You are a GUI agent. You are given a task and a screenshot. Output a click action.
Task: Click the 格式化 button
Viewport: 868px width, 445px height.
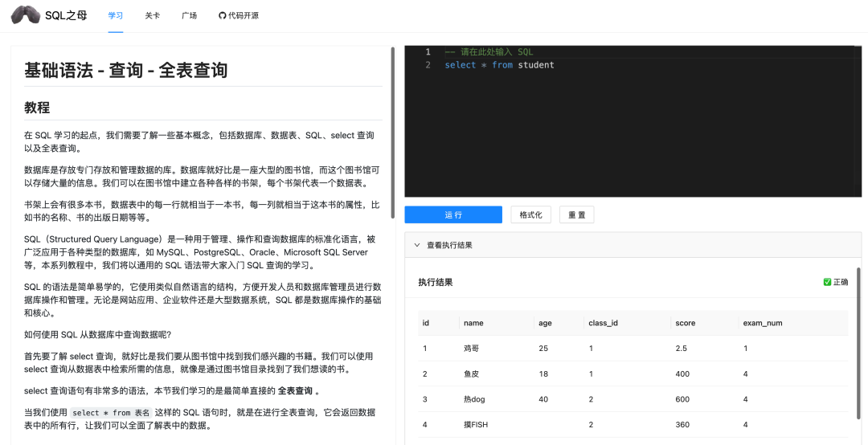530,214
